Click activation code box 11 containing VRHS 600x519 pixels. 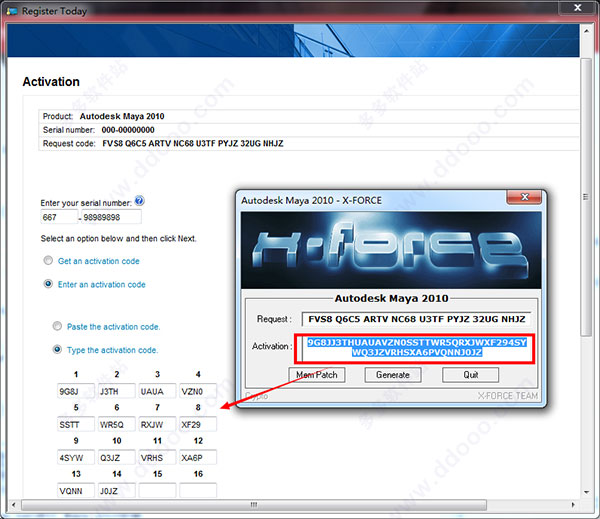tap(157, 457)
